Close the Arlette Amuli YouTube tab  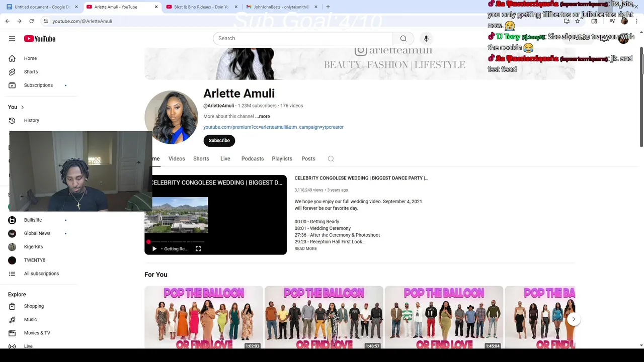tap(156, 7)
